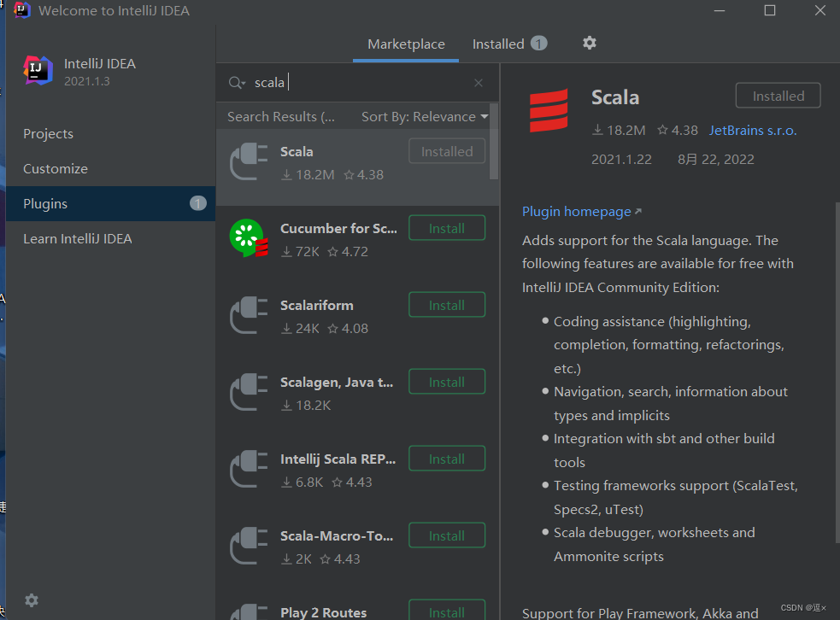The height and width of the screenshot is (620, 840).
Task: Click the settings gear in the bottom-left corner
Action: tap(32, 600)
